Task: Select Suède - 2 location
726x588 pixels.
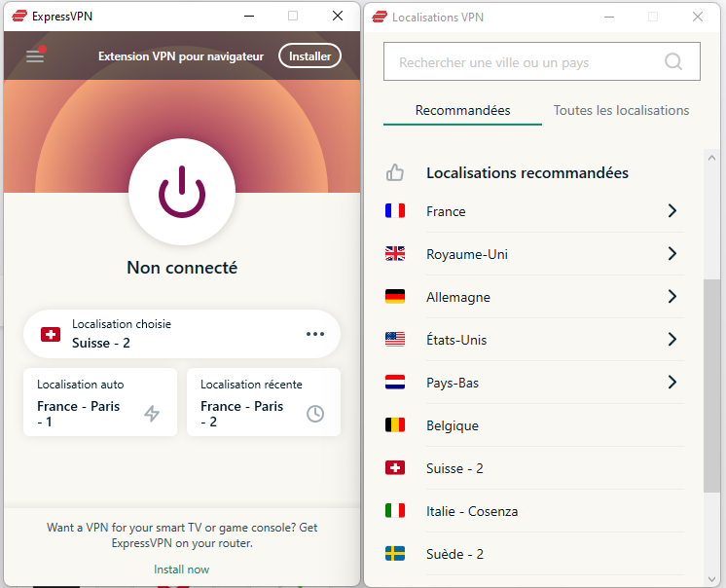Action: pyautogui.click(x=534, y=554)
